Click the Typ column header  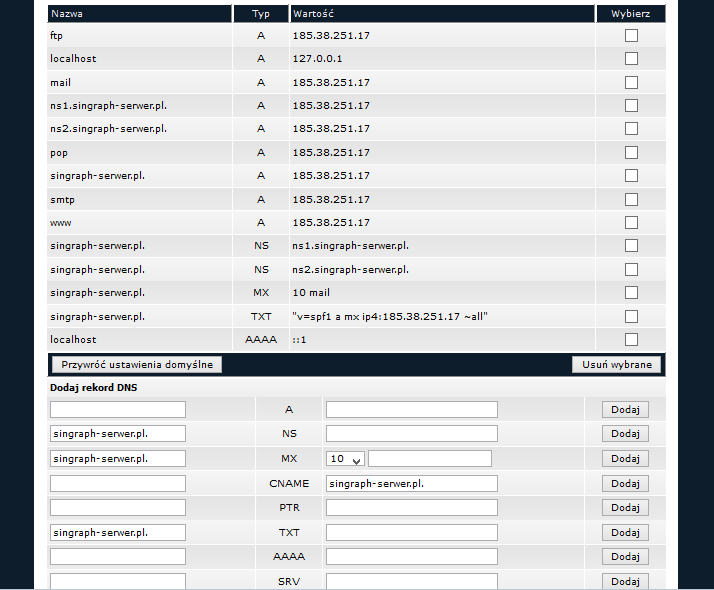coord(261,14)
